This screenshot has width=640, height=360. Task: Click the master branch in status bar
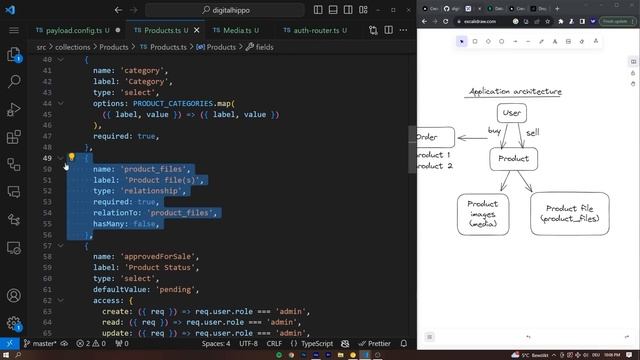[x=40, y=344]
